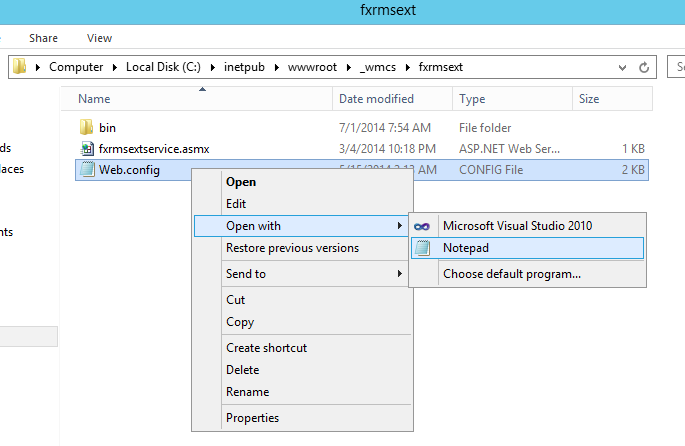Expand the Open with submenu arrow
685x446 pixels.
(x=400, y=226)
